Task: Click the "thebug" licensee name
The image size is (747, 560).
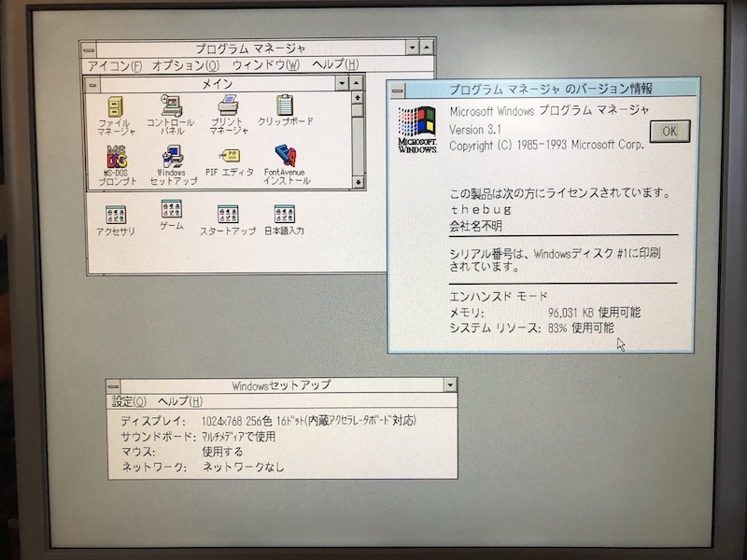Action: point(481,209)
